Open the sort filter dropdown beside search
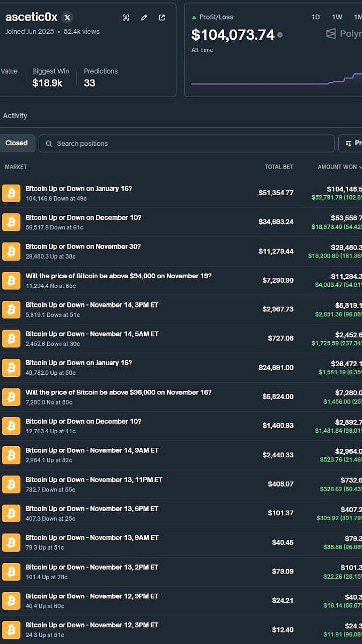This screenshot has height=644, width=362. [x=351, y=143]
